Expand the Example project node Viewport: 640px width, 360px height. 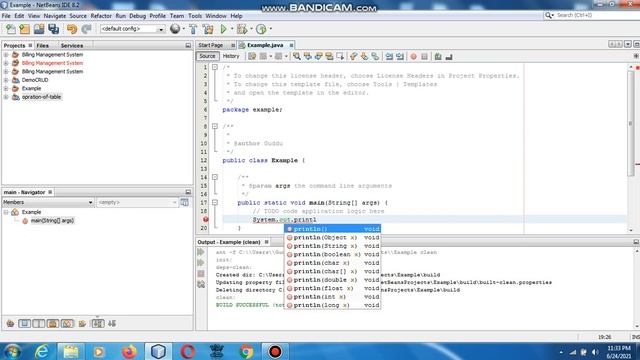click(x=6, y=89)
